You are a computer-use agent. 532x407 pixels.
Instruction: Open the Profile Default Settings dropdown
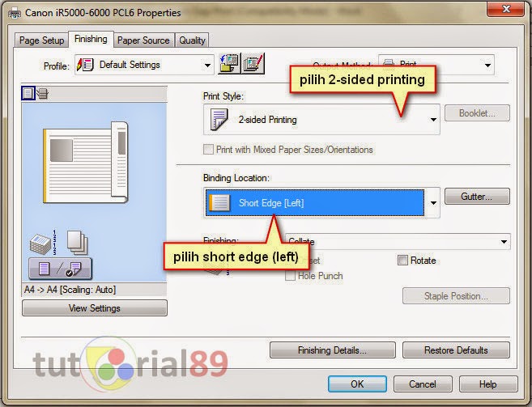tap(144, 65)
